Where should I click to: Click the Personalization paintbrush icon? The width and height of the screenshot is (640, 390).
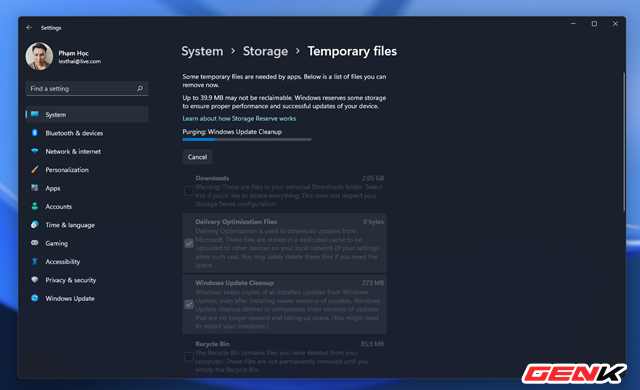point(35,169)
